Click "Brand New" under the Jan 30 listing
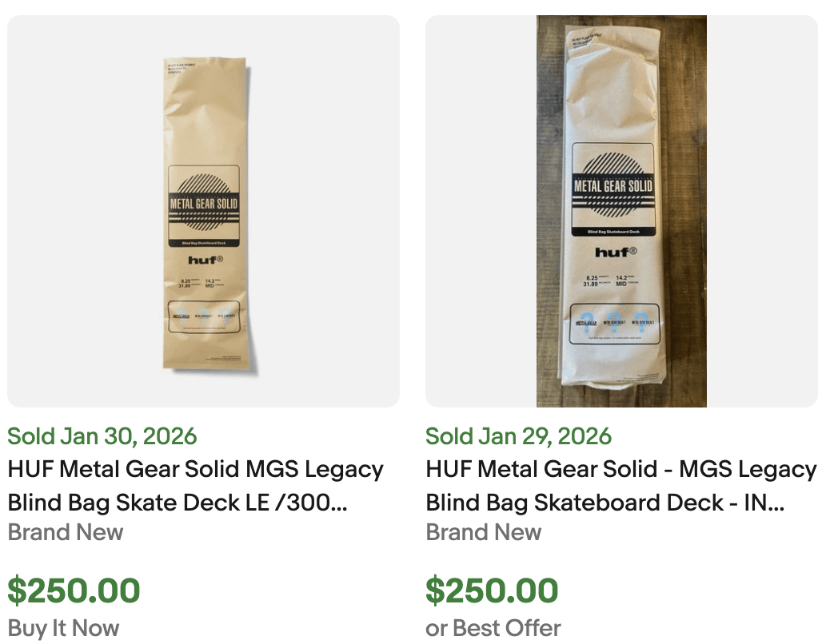Image resolution: width=830 pixels, height=644 pixels. [x=66, y=532]
